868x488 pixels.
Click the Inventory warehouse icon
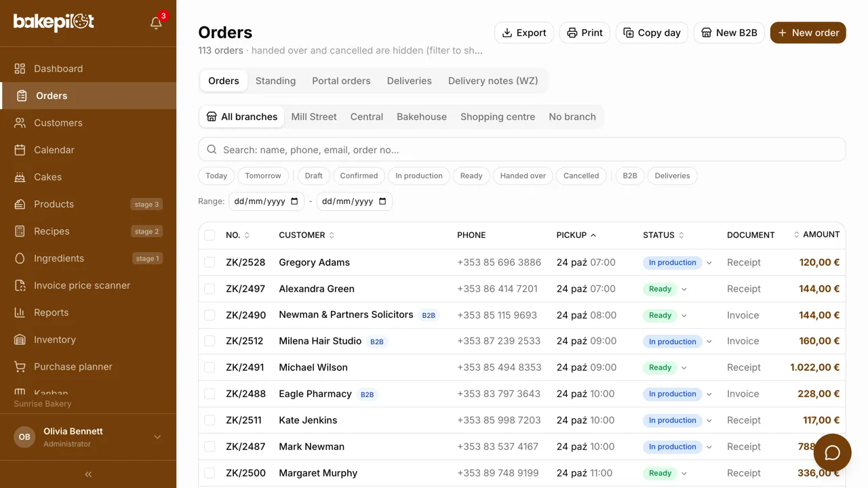click(x=20, y=340)
